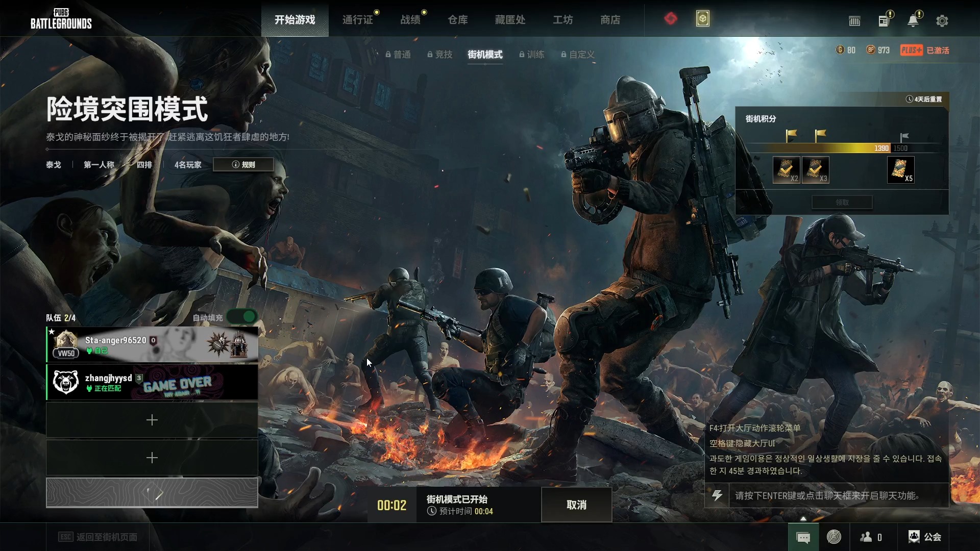Image resolution: width=980 pixels, height=551 pixels.
Task: Click the patterned banner below team slots
Action: coord(152,493)
